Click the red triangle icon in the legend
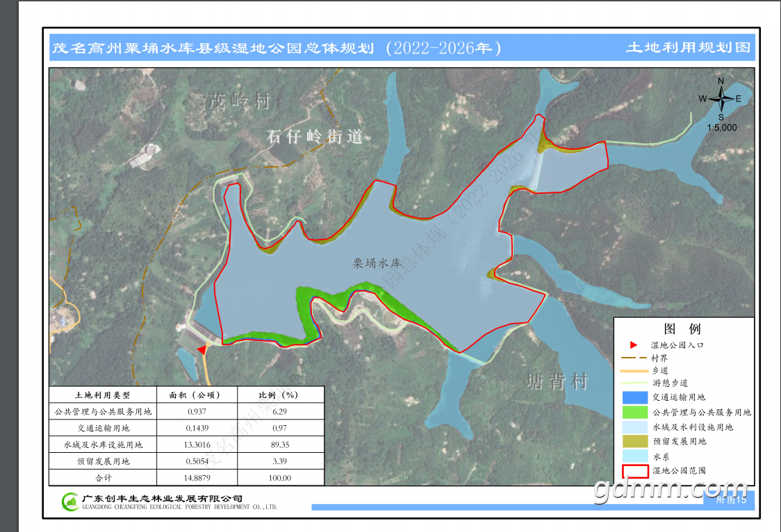 pyautogui.click(x=634, y=345)
